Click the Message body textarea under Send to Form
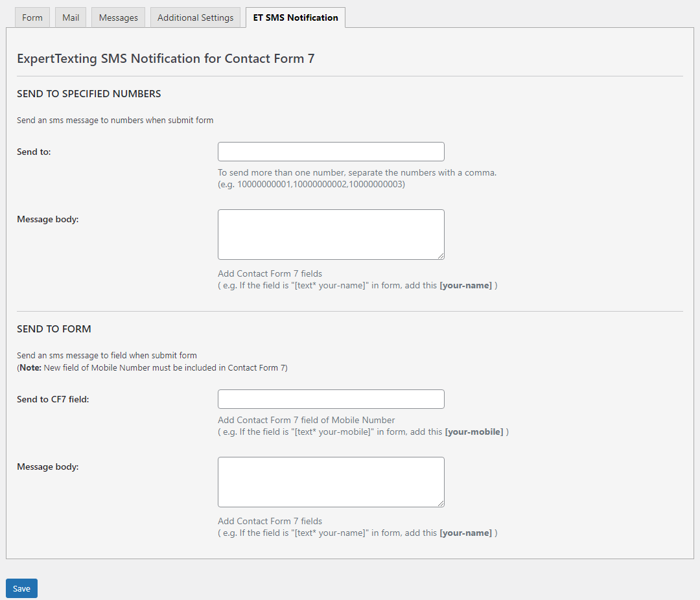 pyautogui.click(x=331, y=482)
